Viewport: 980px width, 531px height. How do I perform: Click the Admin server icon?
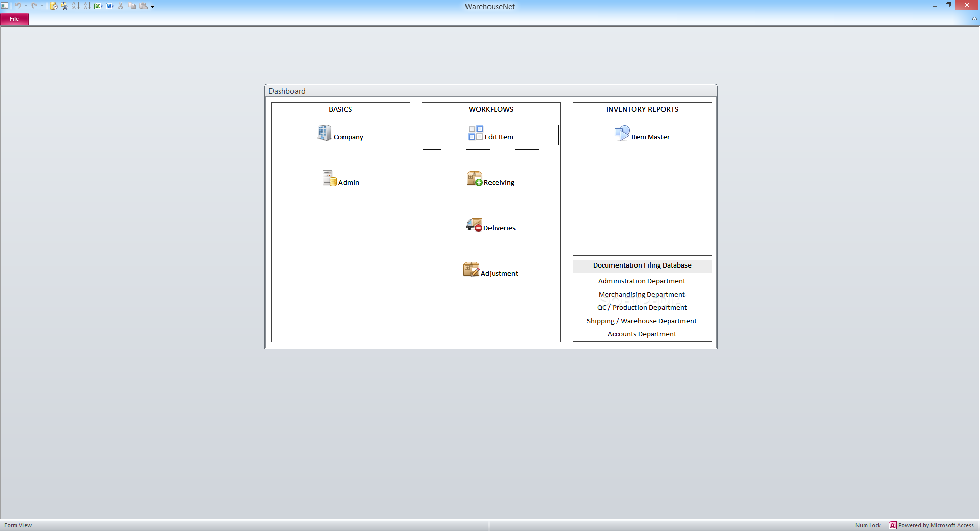tap(329, 178)
